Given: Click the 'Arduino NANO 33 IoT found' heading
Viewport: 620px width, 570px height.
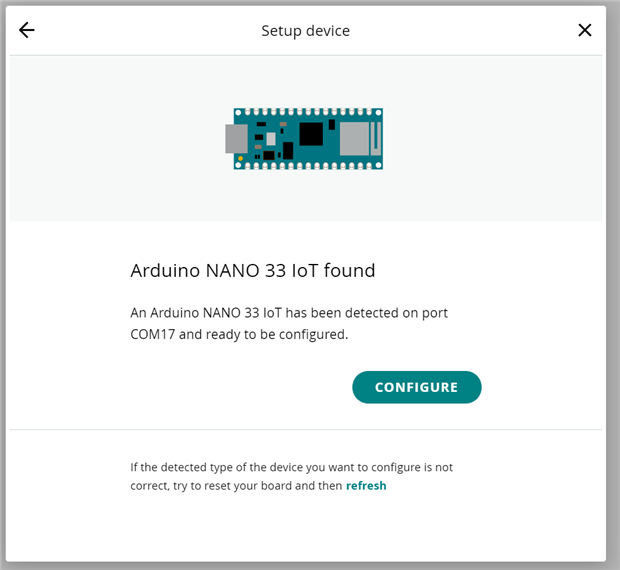Looking at the screenshot, I should coord(253,271).
